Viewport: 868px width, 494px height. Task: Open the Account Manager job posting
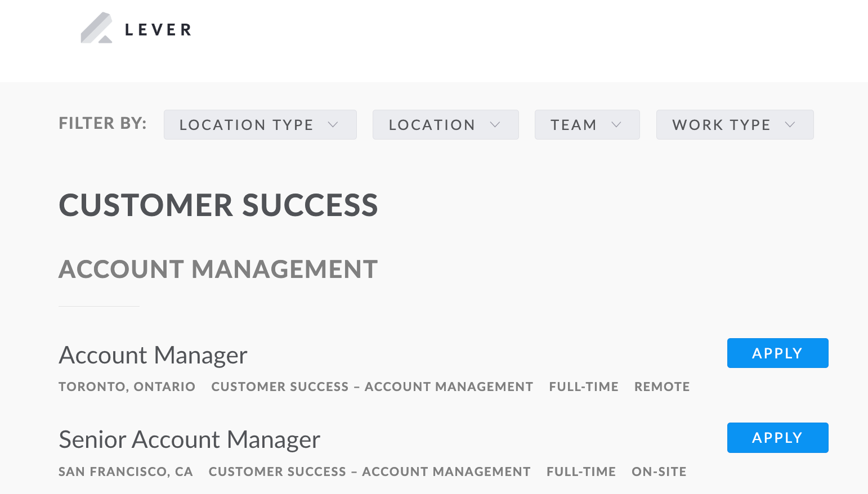point(153,354)
